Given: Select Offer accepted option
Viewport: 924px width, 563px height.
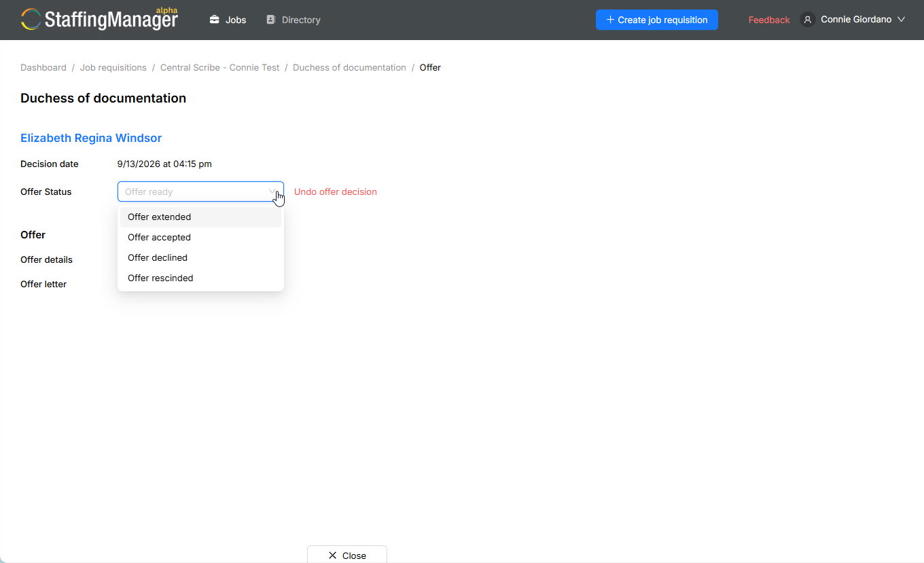Looking at the screenshot, I should point(200,238).
